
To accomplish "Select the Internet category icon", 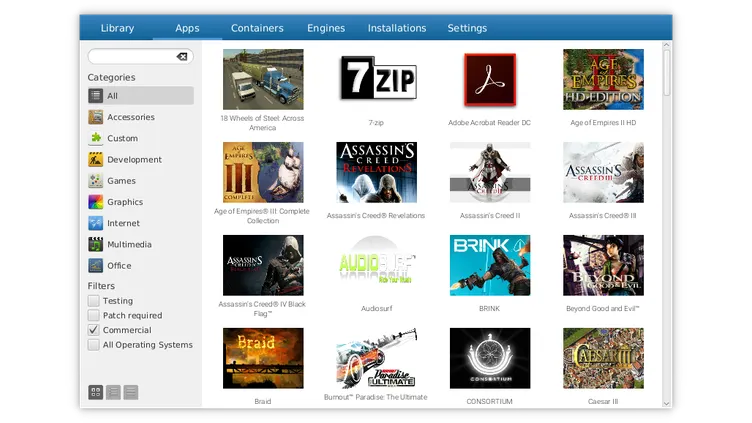I will [x=95, y=223].
